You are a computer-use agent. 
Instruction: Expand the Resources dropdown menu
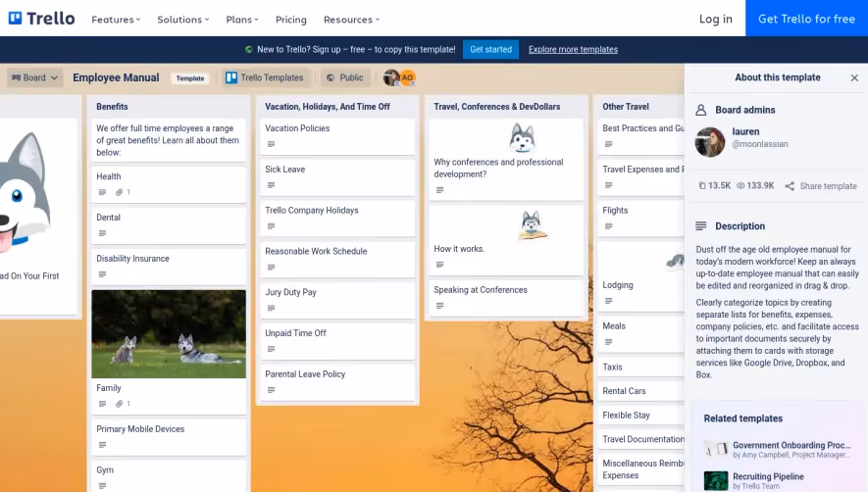click(x=351, y=20)
